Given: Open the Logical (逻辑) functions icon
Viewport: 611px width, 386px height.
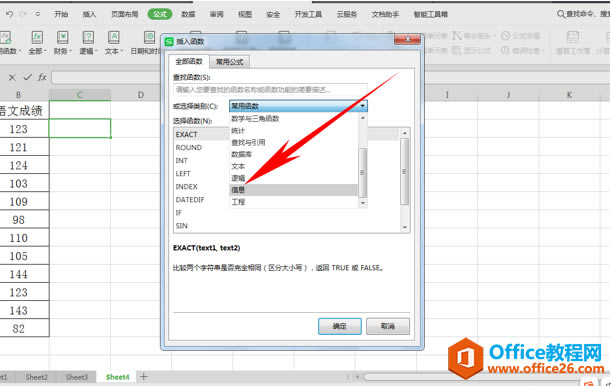Looking at the screenshot, I should pyautogui.click(x=88, y=37).
